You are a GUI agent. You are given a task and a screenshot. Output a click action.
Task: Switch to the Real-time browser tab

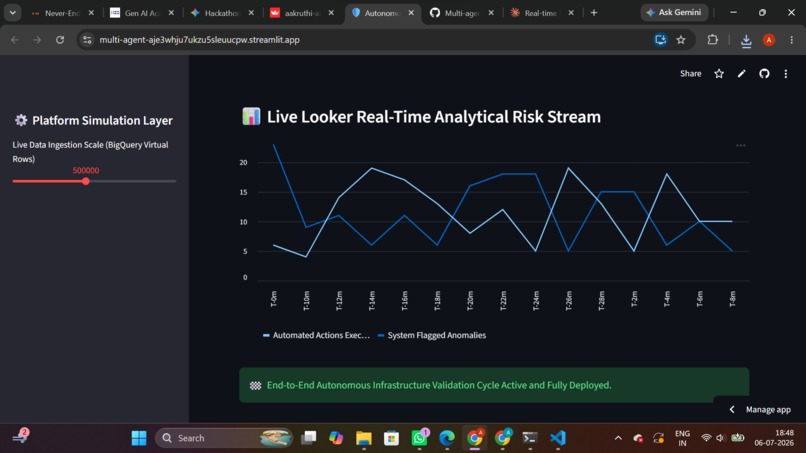click(x=536, y=13)
